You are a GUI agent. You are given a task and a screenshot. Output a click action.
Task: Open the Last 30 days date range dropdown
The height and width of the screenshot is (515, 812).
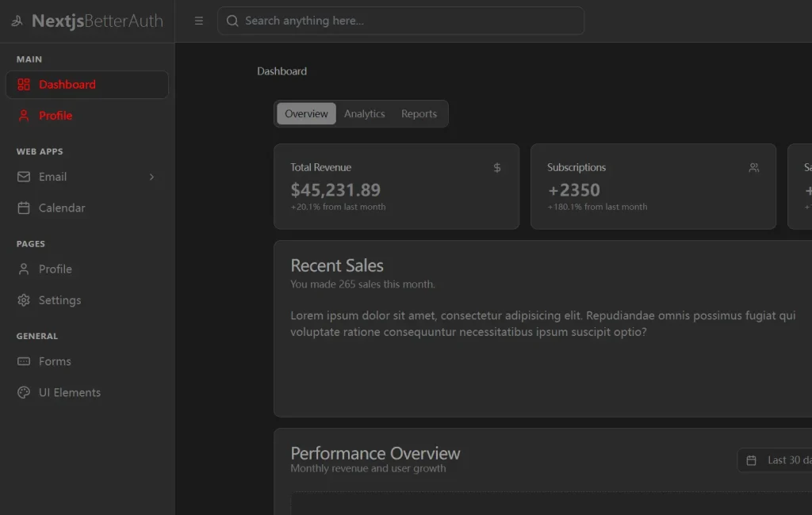(x=777, y=460)
